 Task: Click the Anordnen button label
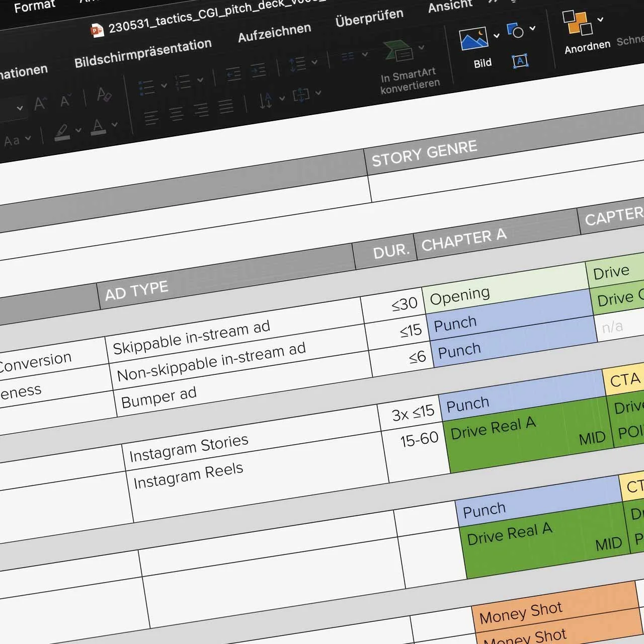[587, 47]
